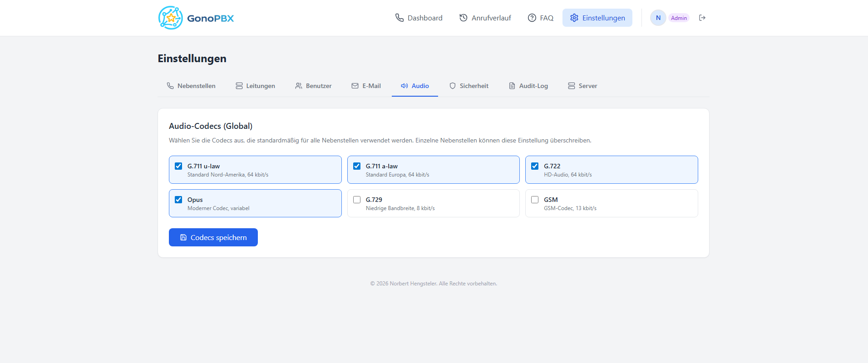Click the user avatar N icon

pyautogui.click(x=658, y=18)
